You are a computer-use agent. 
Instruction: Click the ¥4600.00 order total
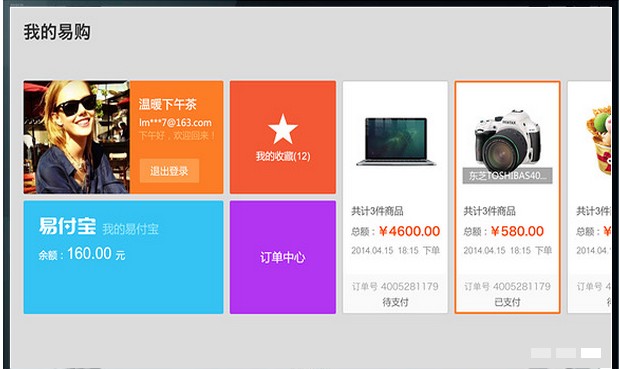pyautogui.click(x=409, y=231)
